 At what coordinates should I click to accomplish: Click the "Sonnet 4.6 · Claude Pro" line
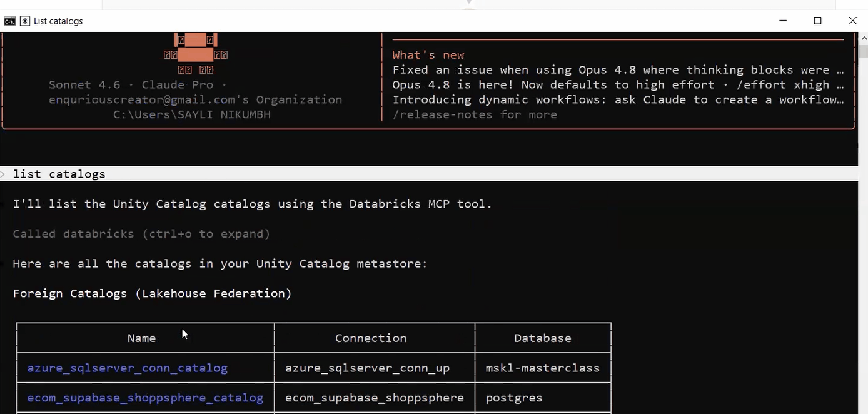point(138,84)
